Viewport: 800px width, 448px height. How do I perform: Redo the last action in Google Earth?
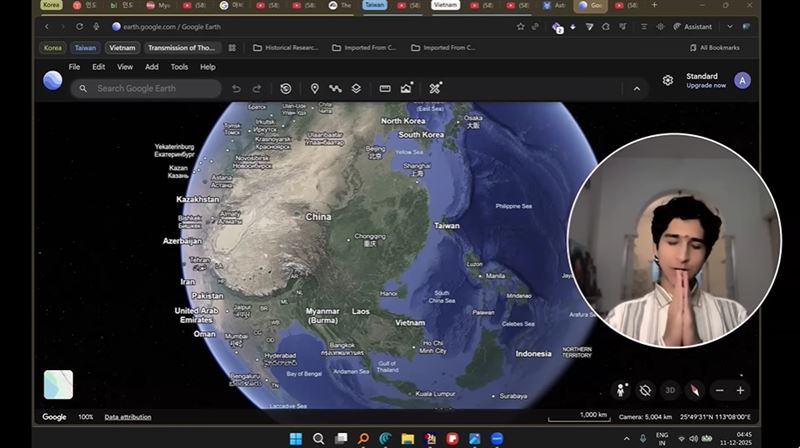[x=257, y=89]
